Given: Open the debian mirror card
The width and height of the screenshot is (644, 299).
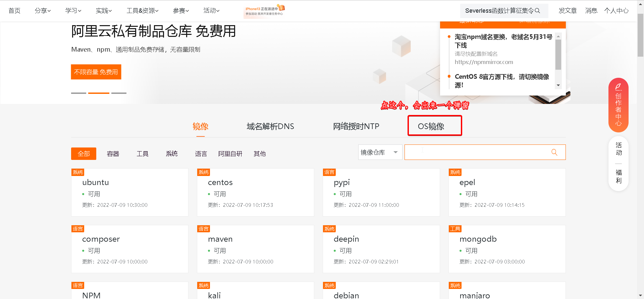Looking at the screenshot, I should tap(381, 290).
